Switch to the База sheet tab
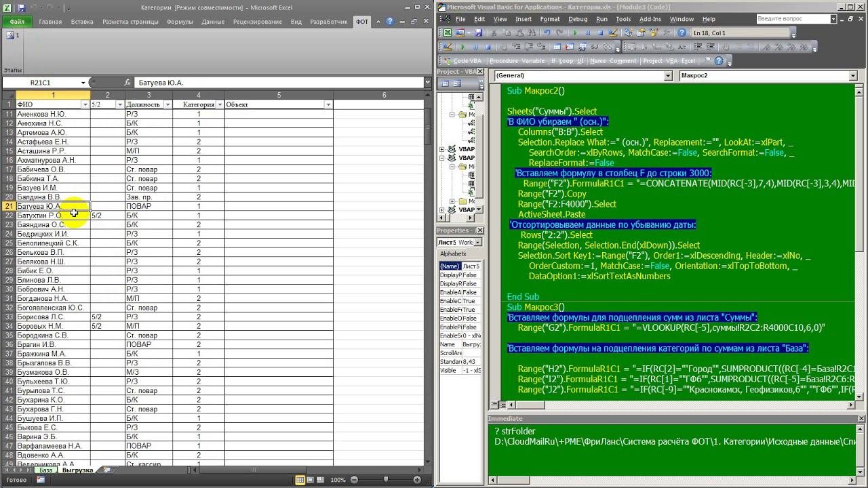This screenshot has width=868, height=488. pyautogui.click(x=45, y=470)
